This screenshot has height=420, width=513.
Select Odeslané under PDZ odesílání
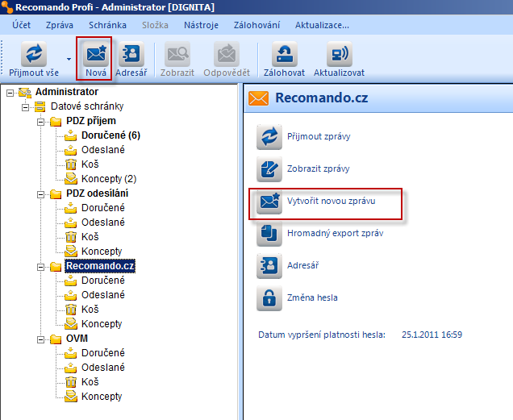(103, 222)
